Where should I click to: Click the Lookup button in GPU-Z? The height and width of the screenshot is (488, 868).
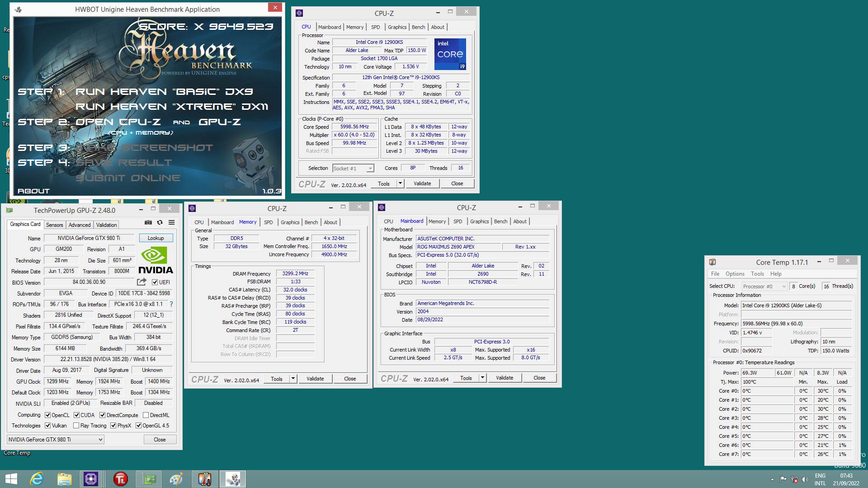click(156, 238)
